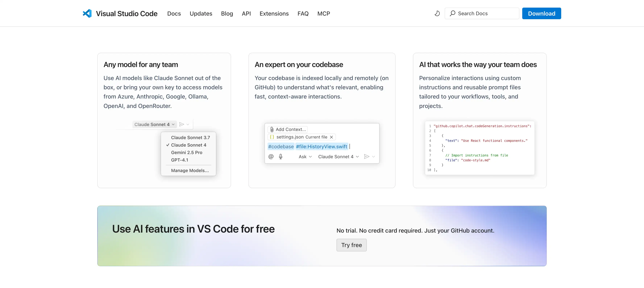Open the Docs nav item
The image size is (644, 288).
(x=174, y=14)
